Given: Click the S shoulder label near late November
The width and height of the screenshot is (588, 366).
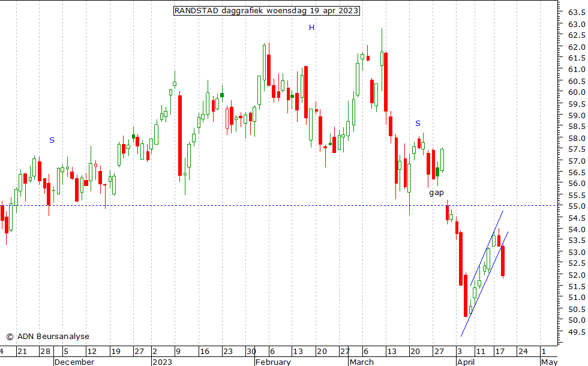Looking at the screenshot, I should pos(52,140).
